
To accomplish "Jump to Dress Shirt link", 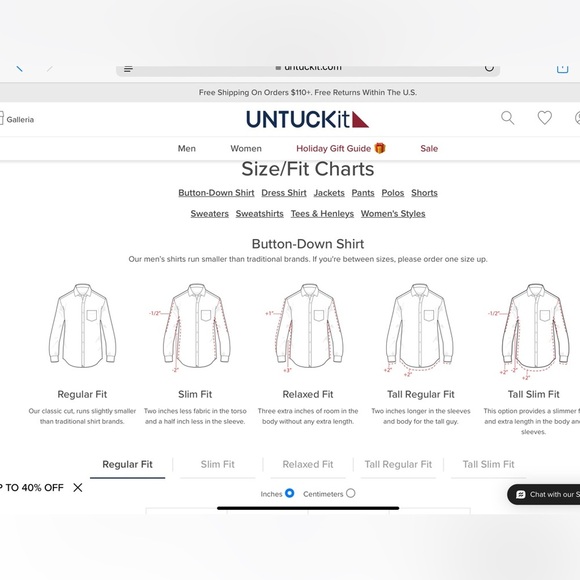I will click(284, 193).
